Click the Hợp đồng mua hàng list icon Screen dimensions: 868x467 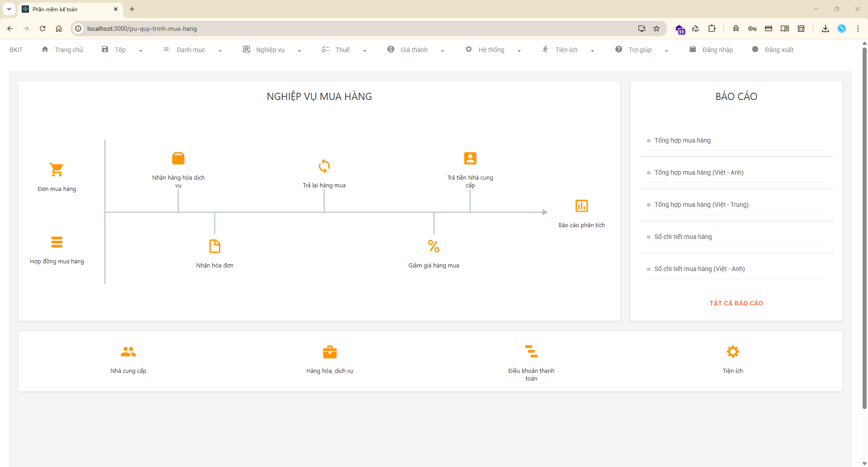click(x=57, y=242)
